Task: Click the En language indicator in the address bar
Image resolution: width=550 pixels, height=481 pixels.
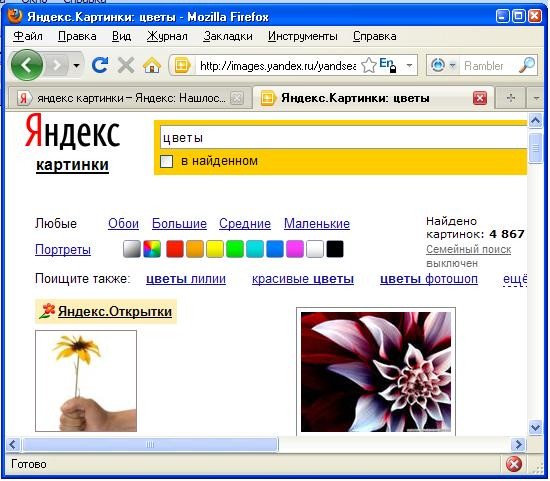Action: coord(388,65)
